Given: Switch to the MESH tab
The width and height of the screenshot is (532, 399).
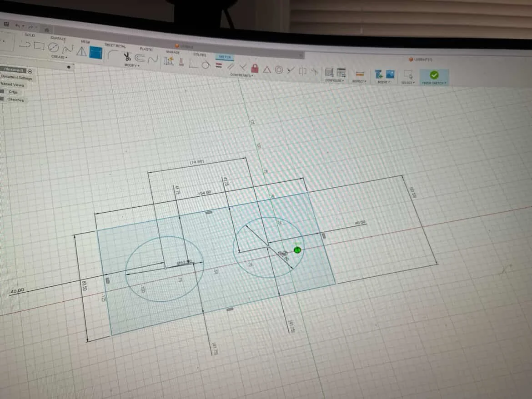Looking at the screenshot, I should coord(85,42).
